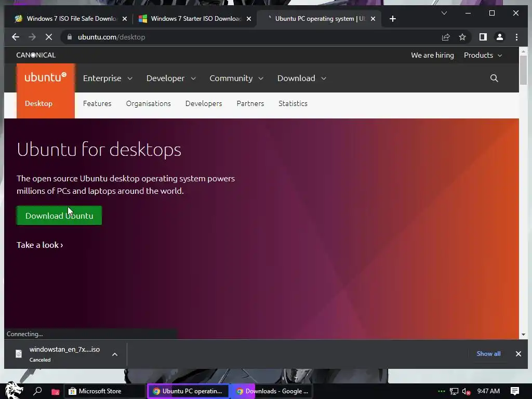Open Chrome side panel
The height and width of the screenshot is (399, 532).
[483, 37]
